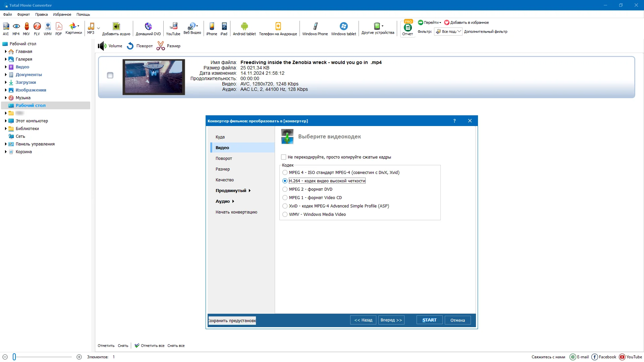644x362 pixels.
Task: Choose the MKV format icon
Action: pos(26,29)
